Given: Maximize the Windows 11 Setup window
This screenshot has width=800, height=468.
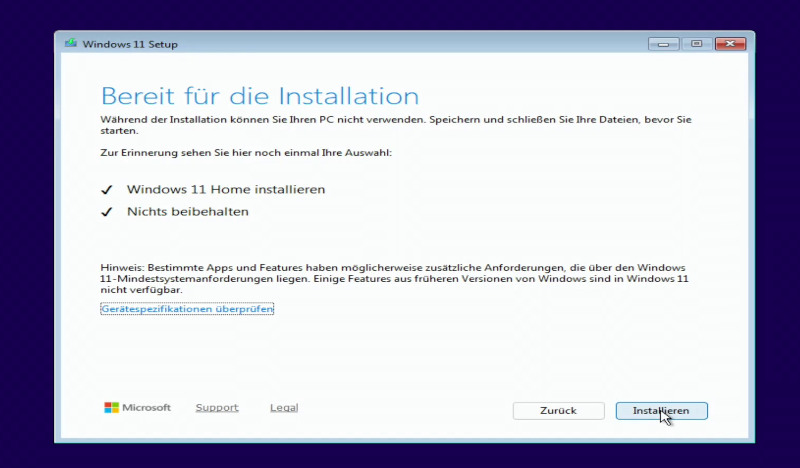Looking at the screenshot, I should tap(696, 44).
